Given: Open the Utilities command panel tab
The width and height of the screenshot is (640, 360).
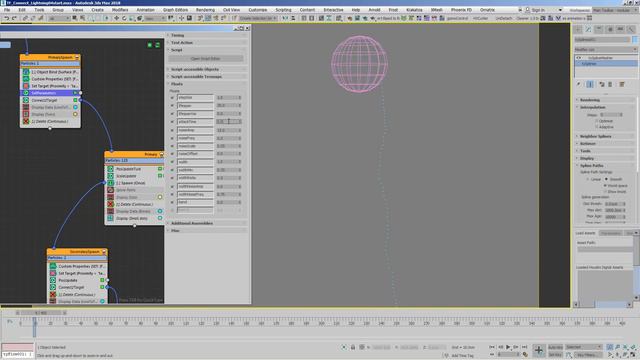Looking at the screenshot, I should [x=631, y=29].
